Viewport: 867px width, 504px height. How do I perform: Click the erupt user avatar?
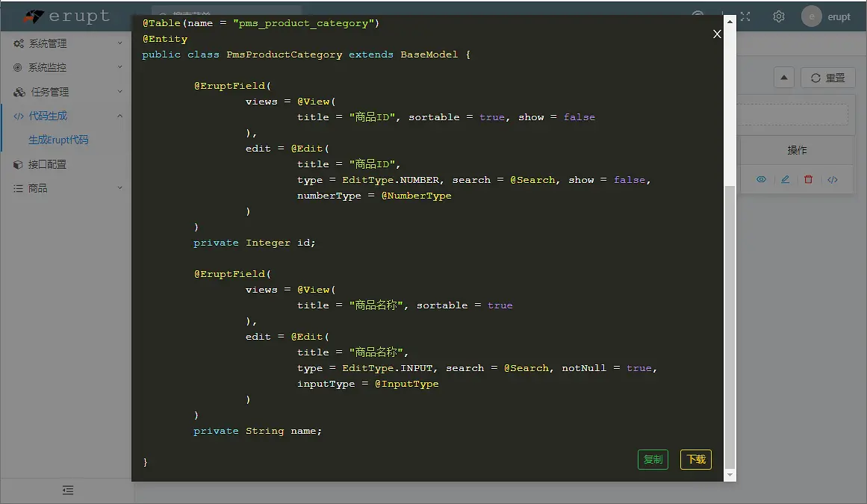[812, 16]
